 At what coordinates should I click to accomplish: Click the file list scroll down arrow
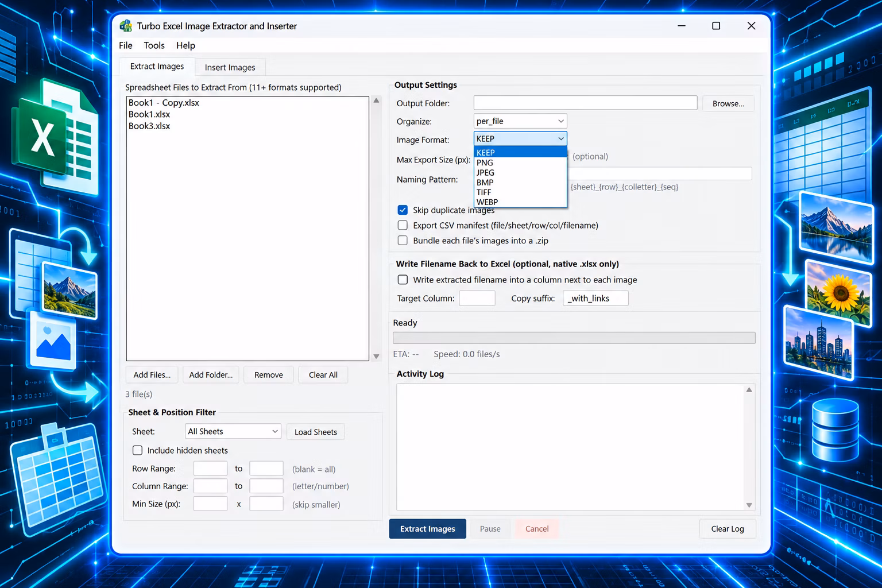376,357
